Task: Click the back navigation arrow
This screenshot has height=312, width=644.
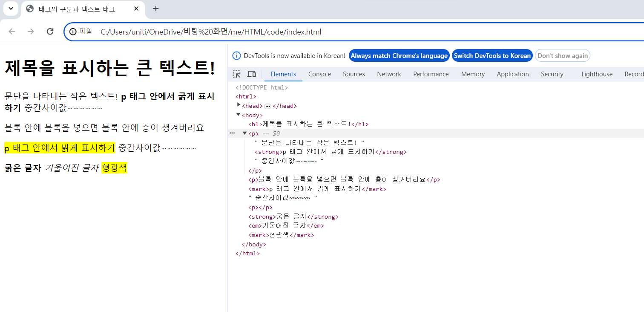Action: coord(11,32)
